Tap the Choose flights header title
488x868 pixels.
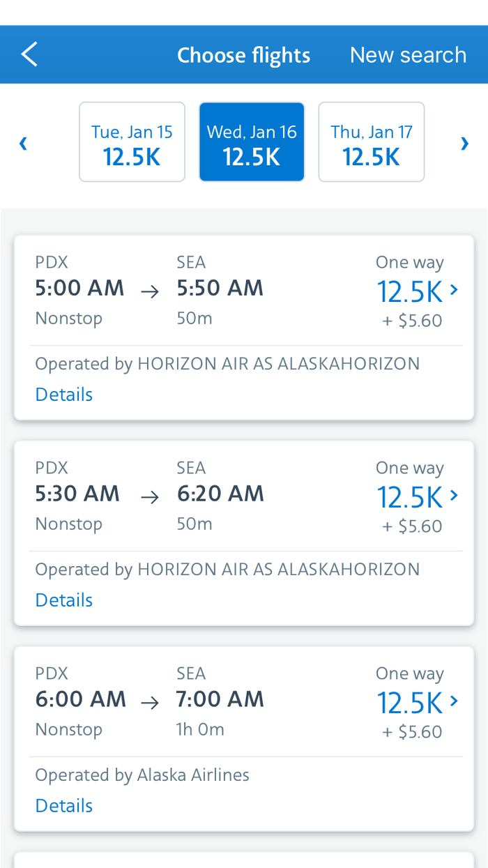pyautogui.click(x=243, y=54)
